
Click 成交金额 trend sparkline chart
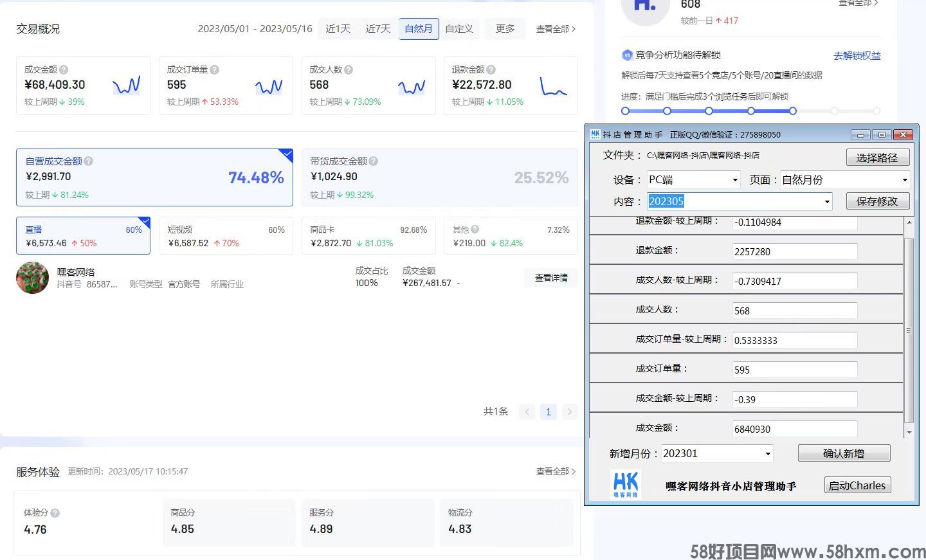pyautogui.click(x=126, y=86)
